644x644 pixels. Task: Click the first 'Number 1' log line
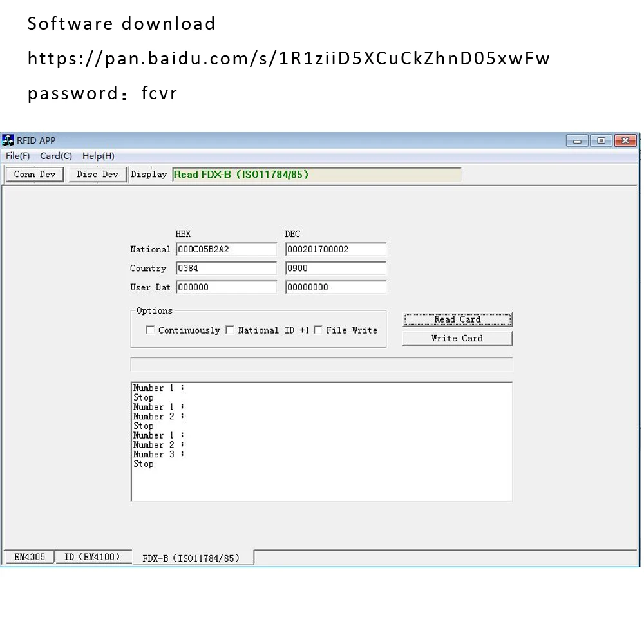point(158,388)
